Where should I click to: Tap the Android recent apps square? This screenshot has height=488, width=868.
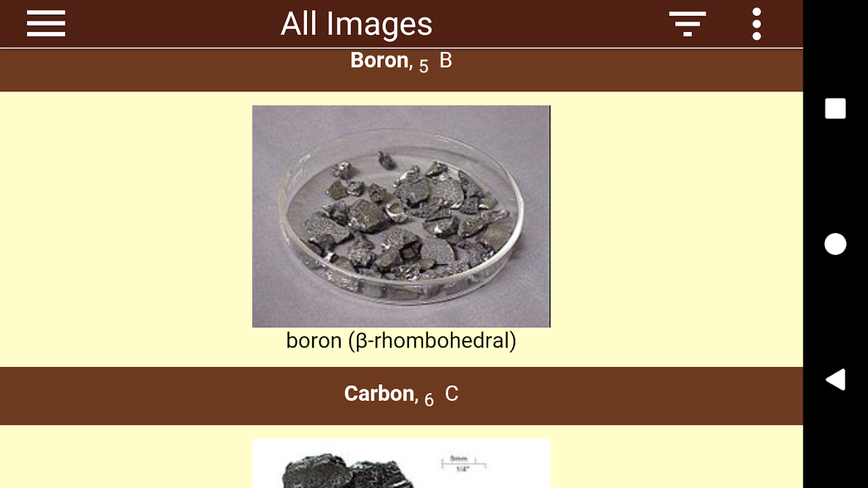(x=835, y=109)
